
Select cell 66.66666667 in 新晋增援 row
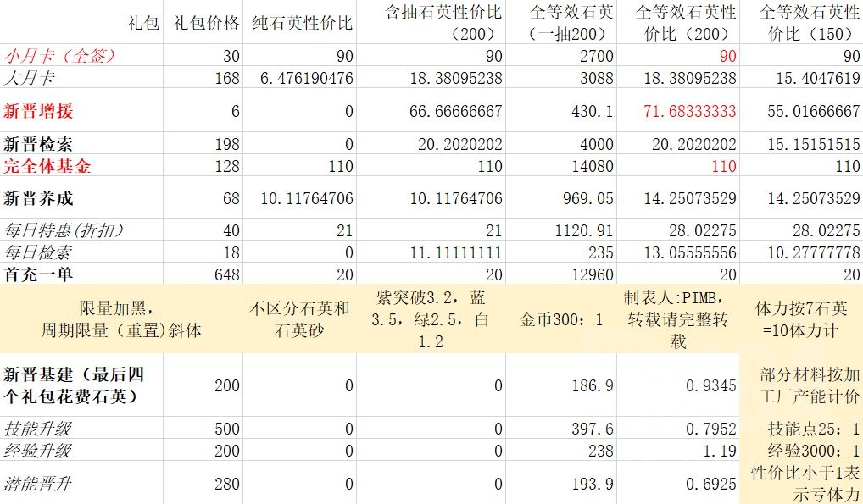pyautogui.click(x=431, y=110)
